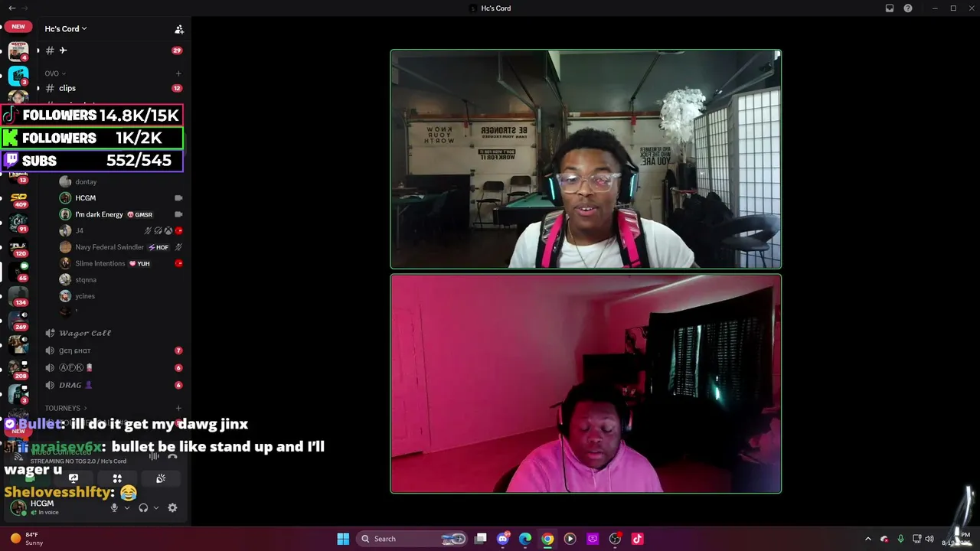This screenshot has height=551, width=980.
Task: Toggle the share screen button
Action: click(x=73, y=478)
